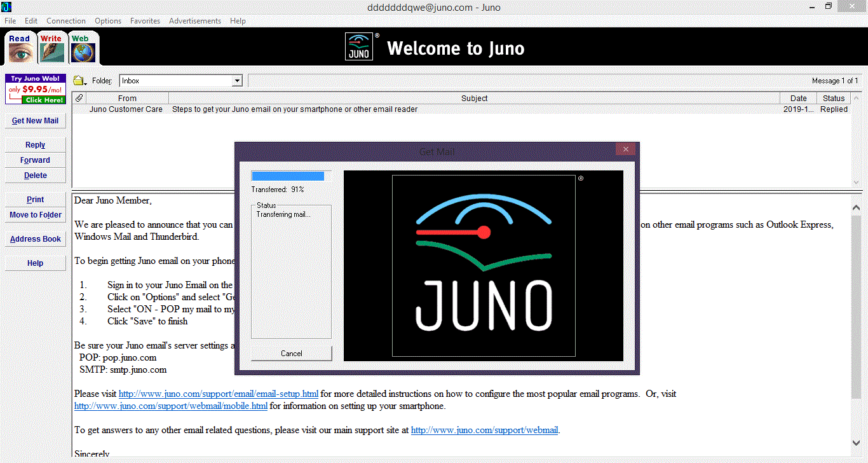This screenshot has height=463, width=868.
Task: Sort messages by Status column header
Action: [834, 98]
